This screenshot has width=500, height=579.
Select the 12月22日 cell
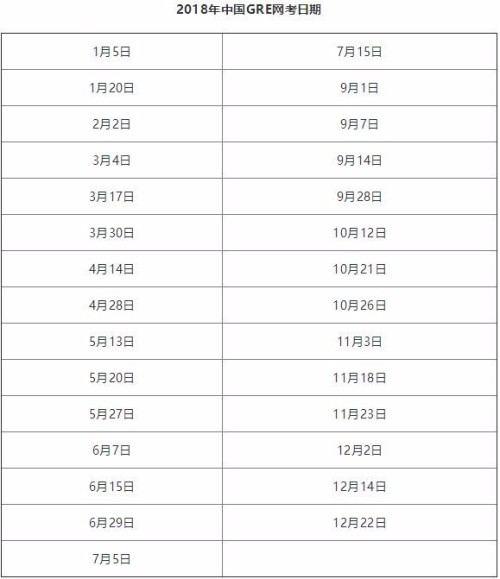360,523
